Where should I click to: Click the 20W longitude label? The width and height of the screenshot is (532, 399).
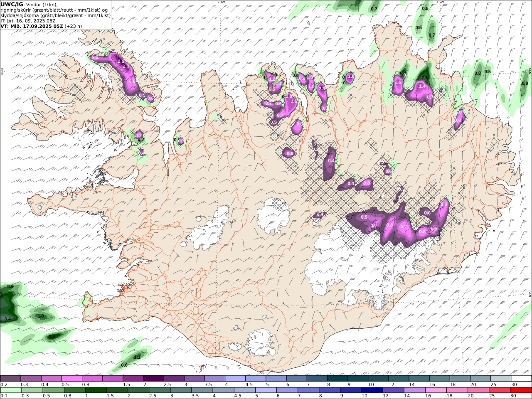pyautogui.click(x=221, y=2)
